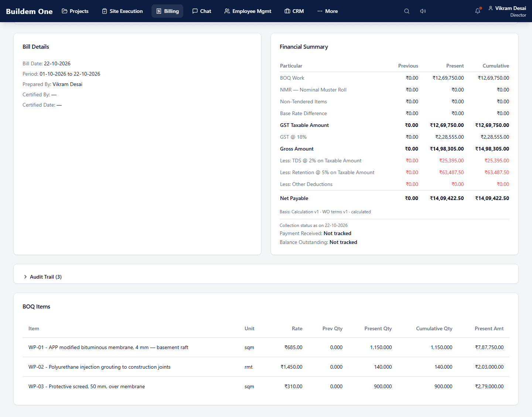Click TDS present value ₹25,395.00
Viewport: 532px width, 417px height.
coord(451,161)
